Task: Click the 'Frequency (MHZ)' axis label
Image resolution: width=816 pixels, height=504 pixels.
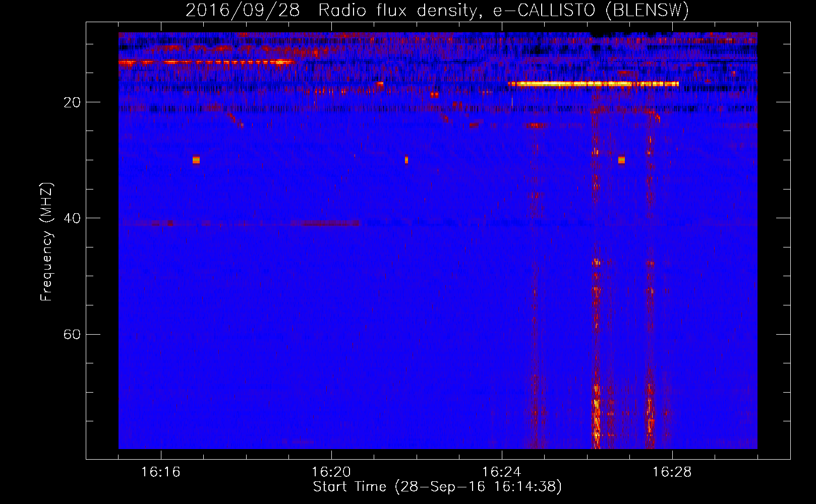Action: coord(46,242)
